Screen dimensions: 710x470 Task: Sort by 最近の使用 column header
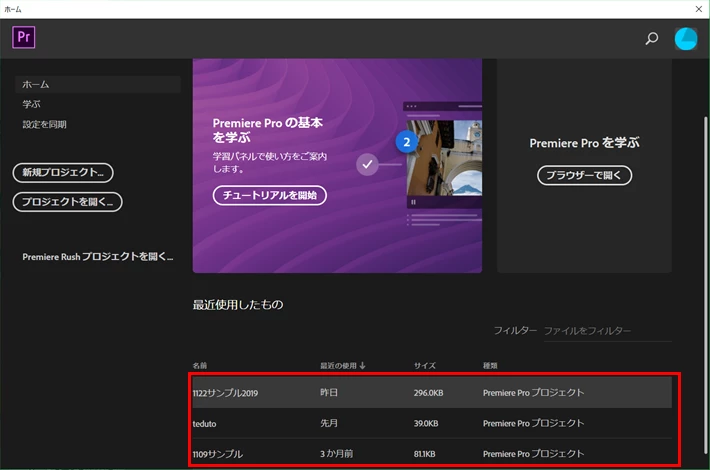[338, 365]
